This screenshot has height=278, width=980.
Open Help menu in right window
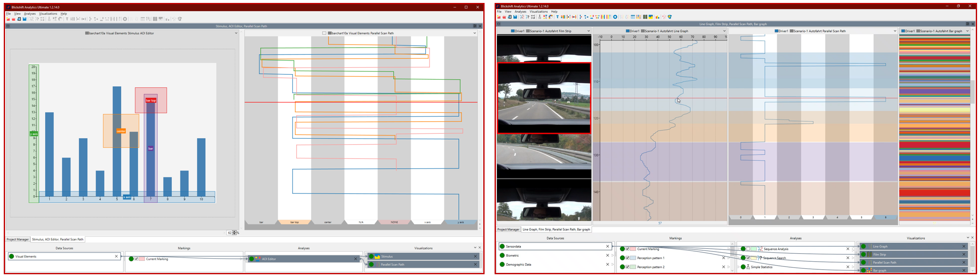coord(554,12)
